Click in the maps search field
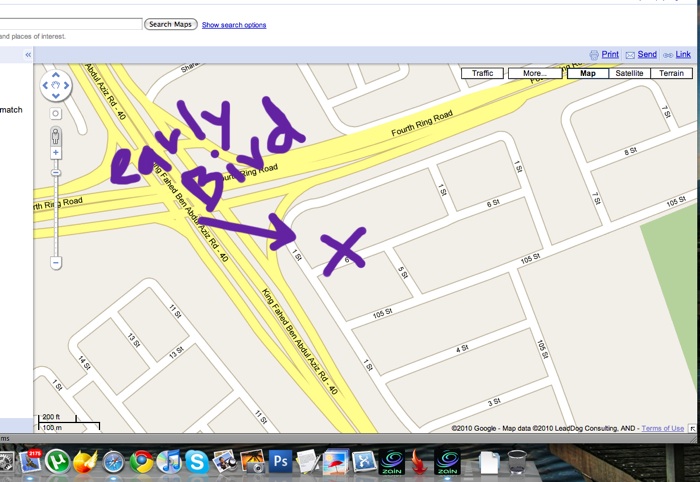Screen dimensions: 700x482 point(71,24)
